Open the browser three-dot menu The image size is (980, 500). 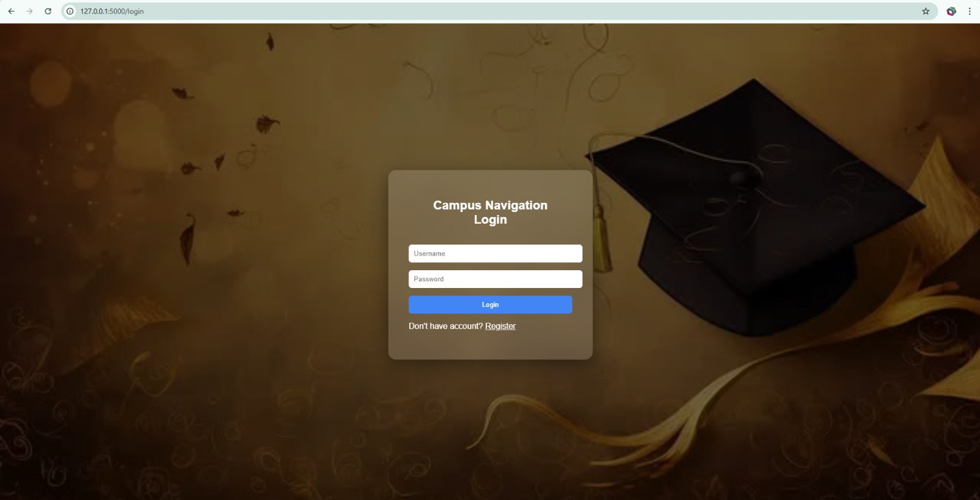click(x=970, y=11)
